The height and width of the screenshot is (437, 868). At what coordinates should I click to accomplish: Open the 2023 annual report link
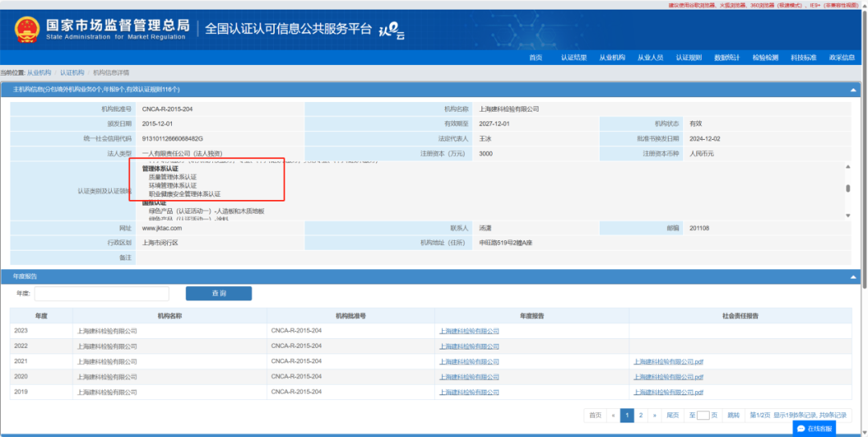[x=469, y=331]
